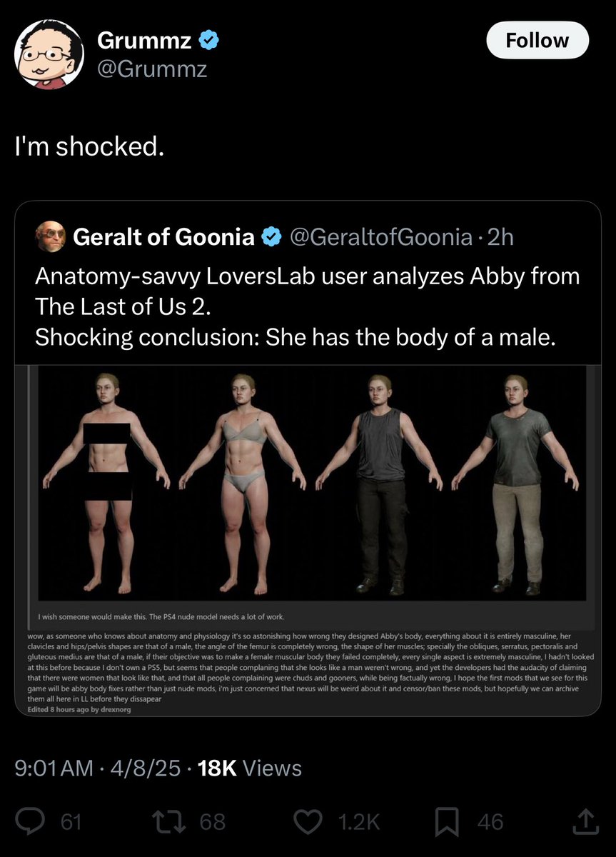View the 18K Views analytics
The height and width of the screenshot is (857, 616).
point(250,768)
